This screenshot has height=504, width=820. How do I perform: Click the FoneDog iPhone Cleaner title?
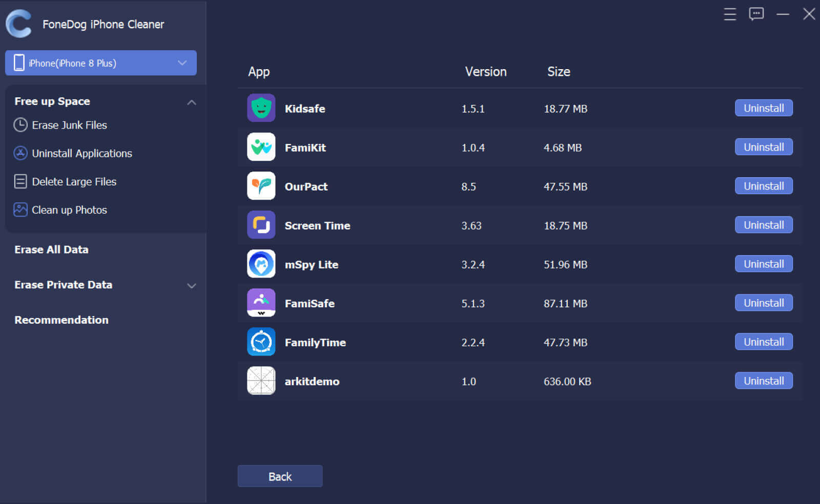pos(103,24)
